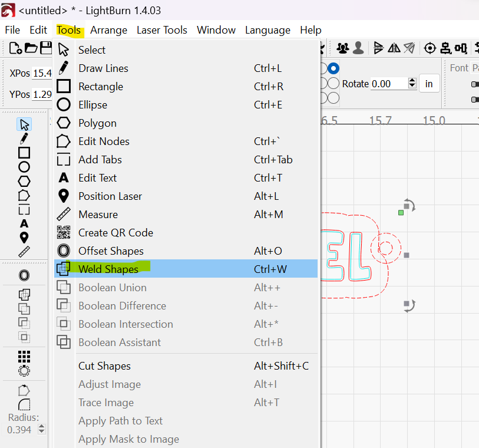The height and width of the screenshot is (448, 479).
Task: Pick the Edit Text tool in left toolbar
Action: coord(24,223)
